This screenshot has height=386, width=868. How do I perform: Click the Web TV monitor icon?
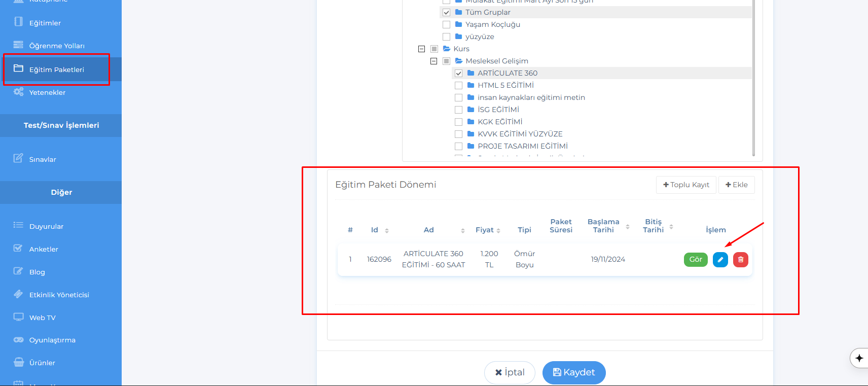pos(18,317)
